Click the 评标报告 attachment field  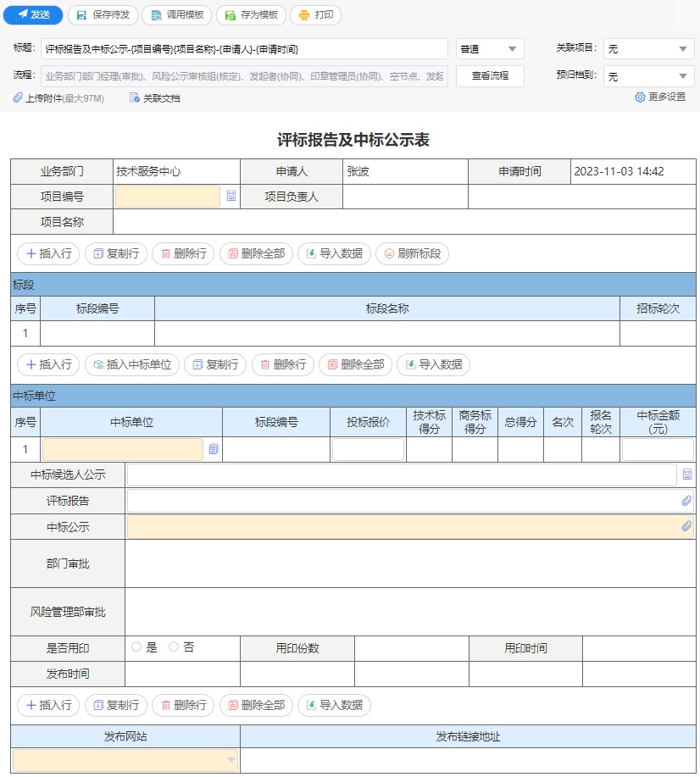tap(410, 501)
